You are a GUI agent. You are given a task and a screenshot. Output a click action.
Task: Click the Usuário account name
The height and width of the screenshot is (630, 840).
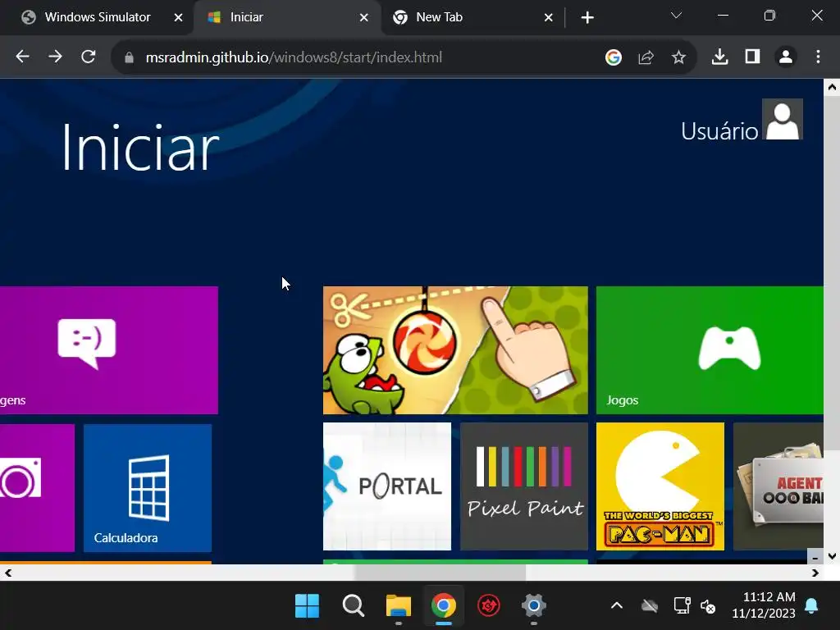(x=719, y=131)
